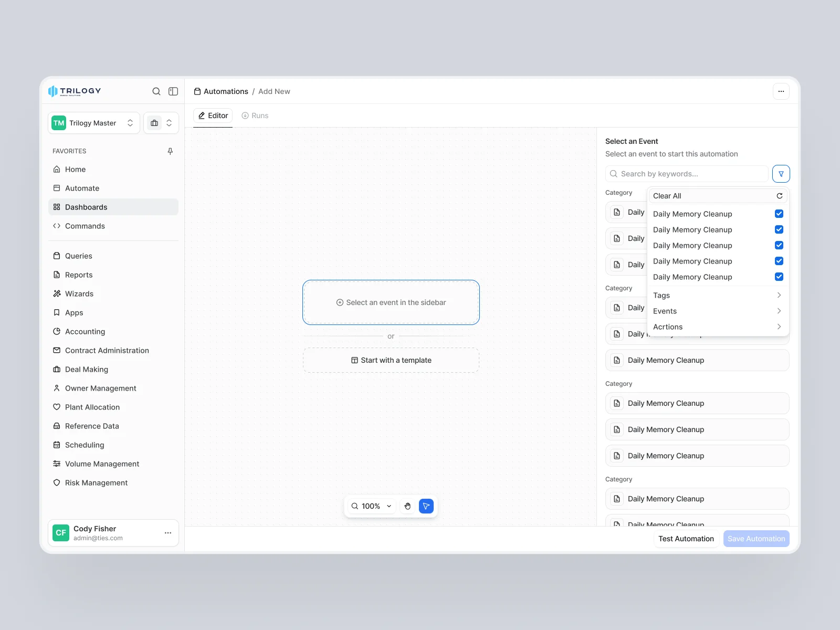
Task: Click the refresh icon beside Clear All
Action: click(x=780, y=196)
